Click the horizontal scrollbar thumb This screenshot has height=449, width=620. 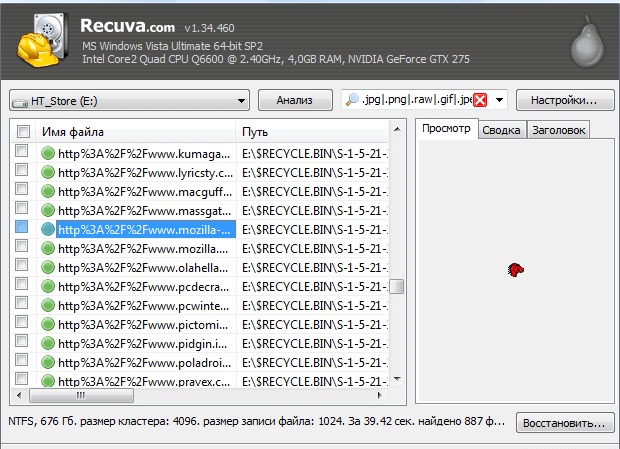coord(81,395)
